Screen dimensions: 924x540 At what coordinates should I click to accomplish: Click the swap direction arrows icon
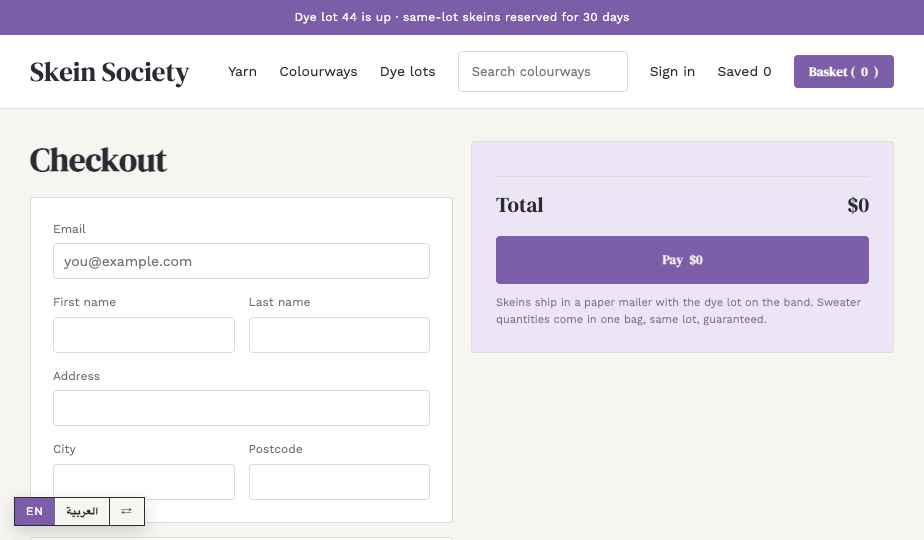pyautogui.click(x=127, y=511)
